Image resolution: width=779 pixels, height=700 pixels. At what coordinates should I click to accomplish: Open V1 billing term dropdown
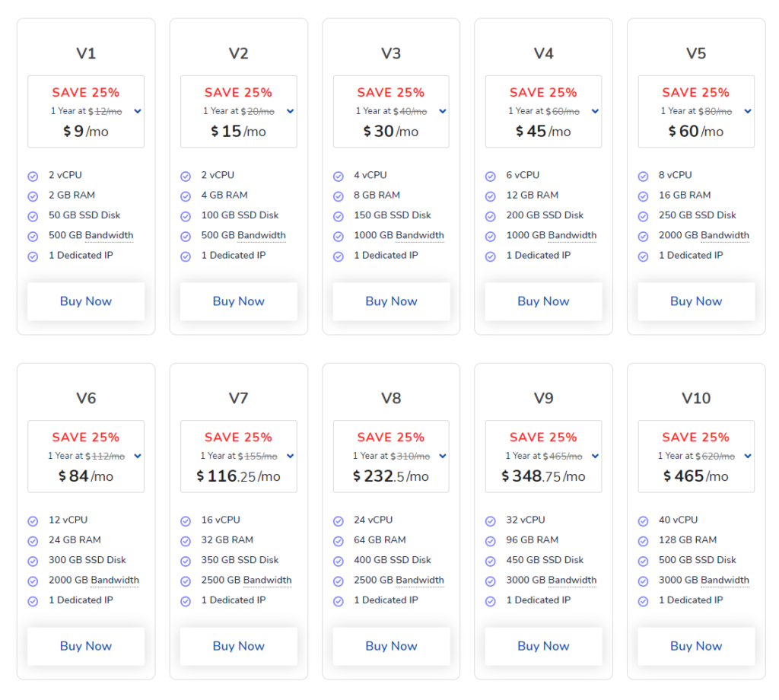(138, 111)
